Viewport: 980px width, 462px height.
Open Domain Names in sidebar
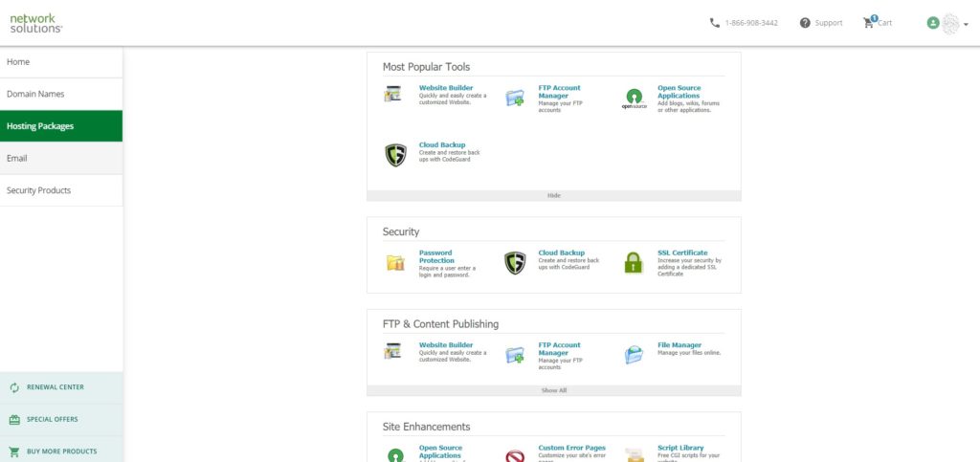coord(61,94)
